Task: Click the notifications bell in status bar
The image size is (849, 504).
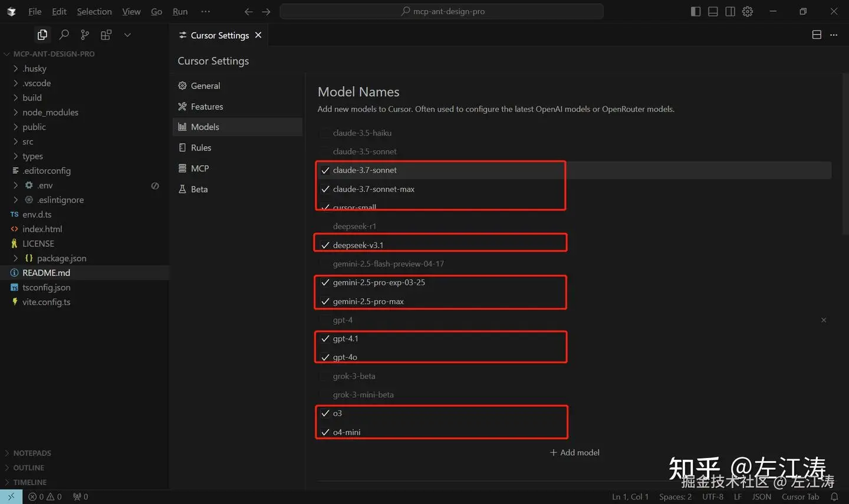Action: point(834,497)
